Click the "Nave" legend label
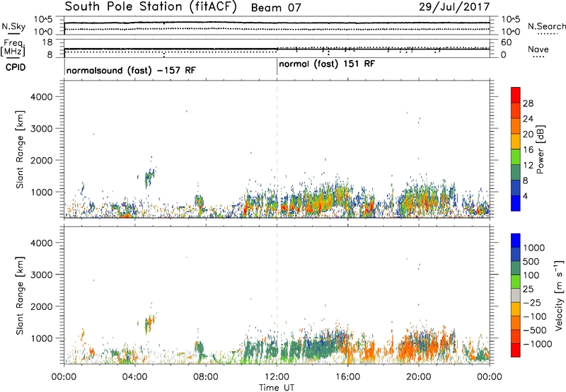 [538, 49]
